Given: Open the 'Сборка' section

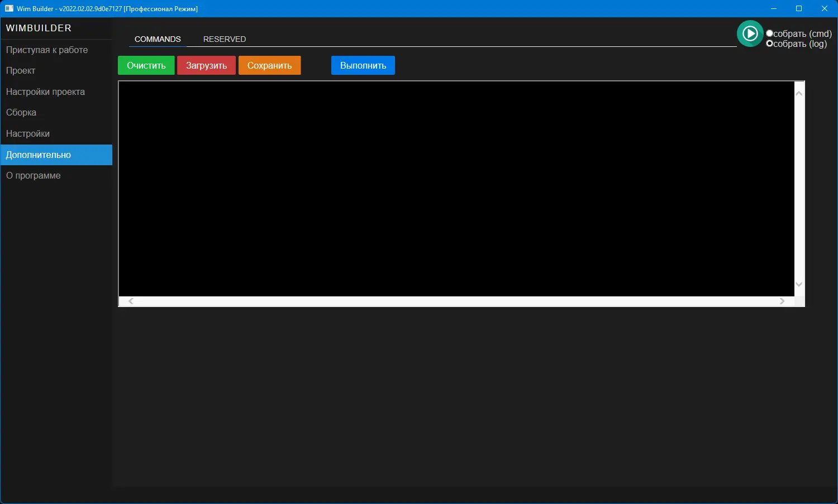Looking at the screenshot, I should [21, 112].
